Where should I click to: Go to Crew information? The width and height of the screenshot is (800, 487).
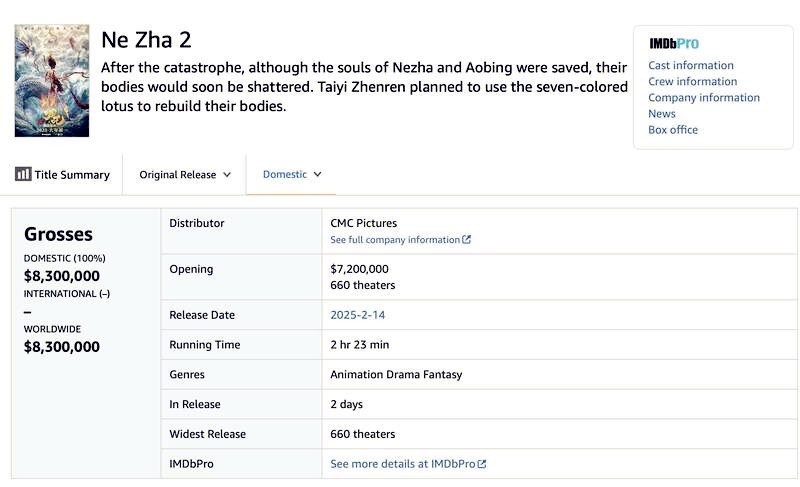click(692, 81)
